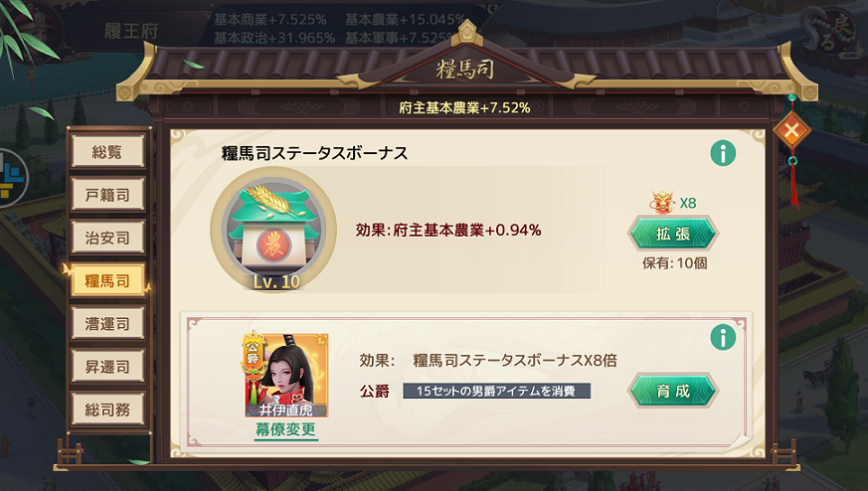Viewport: 868px width, 491px height.
Task: Close the 糧馬司 window with the red X
Action: (x=791, y=131)
